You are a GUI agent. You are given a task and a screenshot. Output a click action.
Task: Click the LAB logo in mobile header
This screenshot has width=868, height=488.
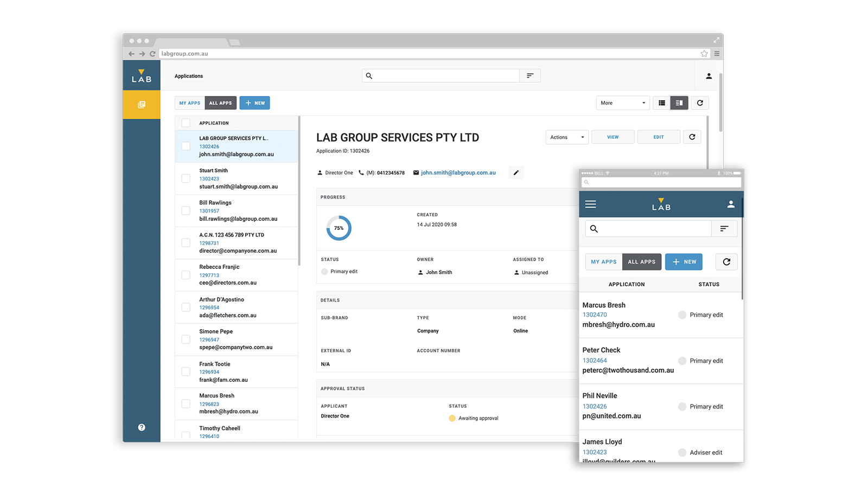pos(661,204)
